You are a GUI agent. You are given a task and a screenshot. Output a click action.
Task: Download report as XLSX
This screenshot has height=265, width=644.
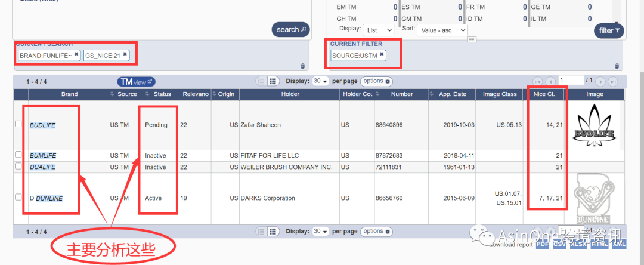pos(578,244)
